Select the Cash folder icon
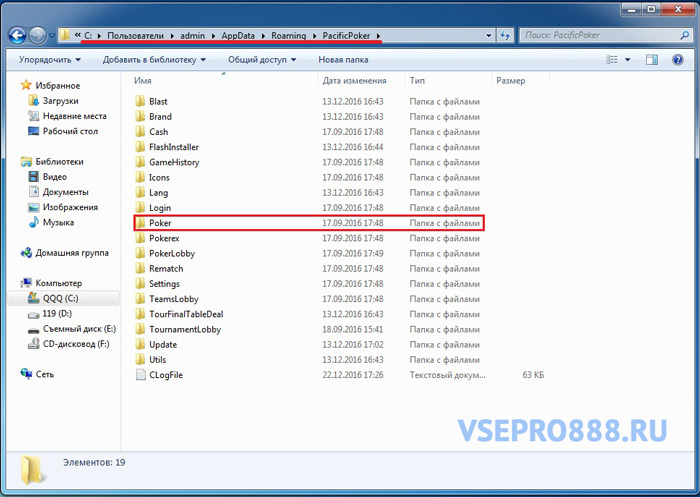Image resolution: width=700 pixels, height=497 pixels. pyautogui.click(x=140, y=132)
